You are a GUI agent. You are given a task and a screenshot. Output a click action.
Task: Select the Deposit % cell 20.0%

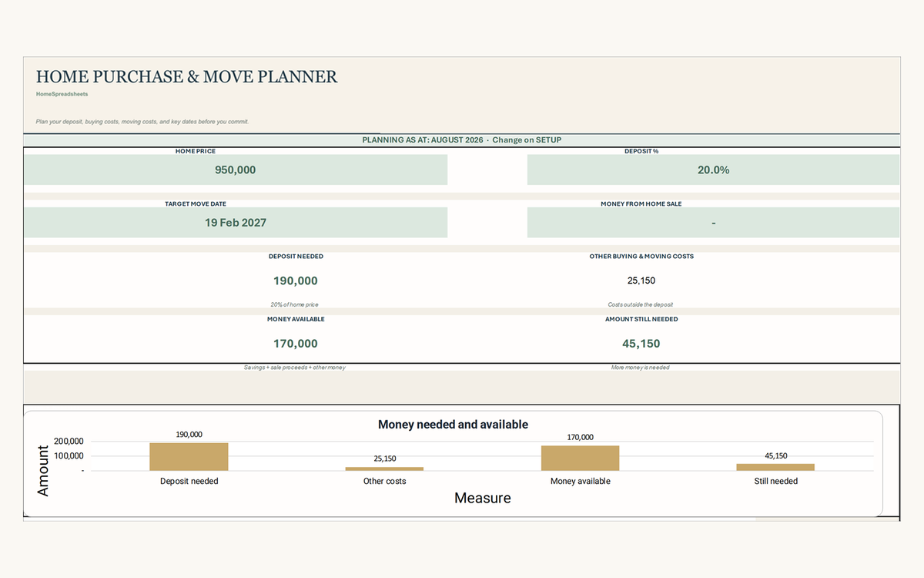(713, 170)
